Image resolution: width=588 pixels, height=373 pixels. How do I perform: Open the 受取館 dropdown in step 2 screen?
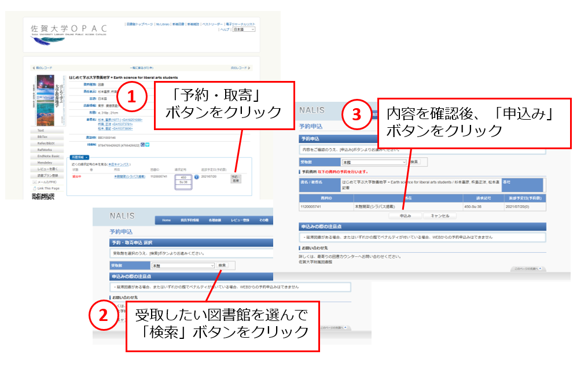point(182,265)
